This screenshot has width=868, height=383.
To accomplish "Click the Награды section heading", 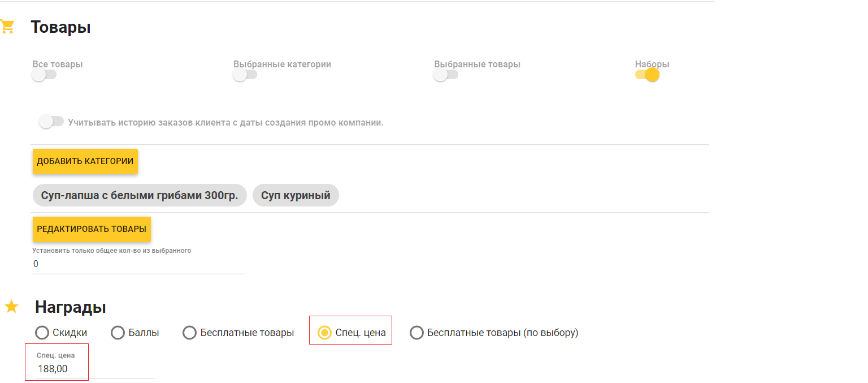I will pos(71,307).
